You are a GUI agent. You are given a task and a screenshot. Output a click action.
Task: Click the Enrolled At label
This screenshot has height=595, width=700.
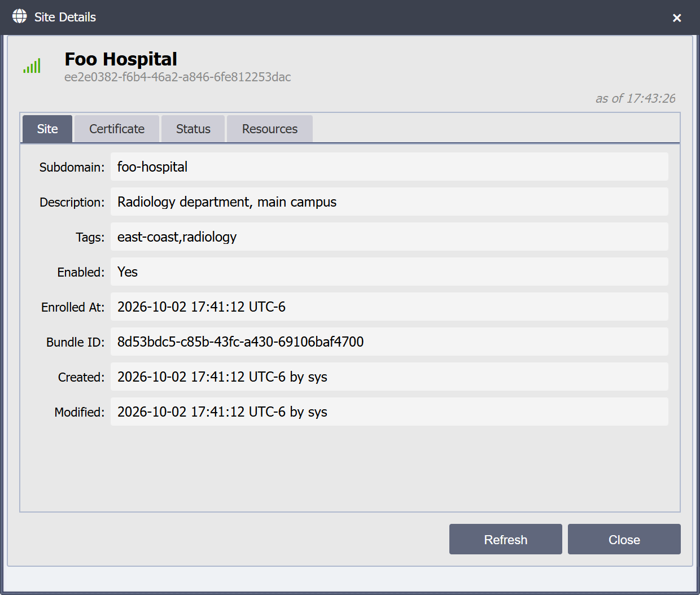(73, 307)
